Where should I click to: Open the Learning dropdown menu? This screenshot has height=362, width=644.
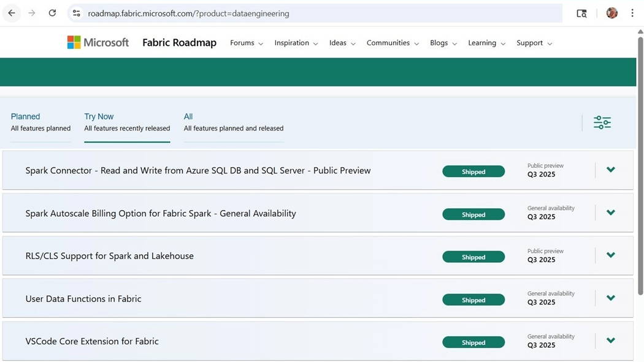click(486, 43)
